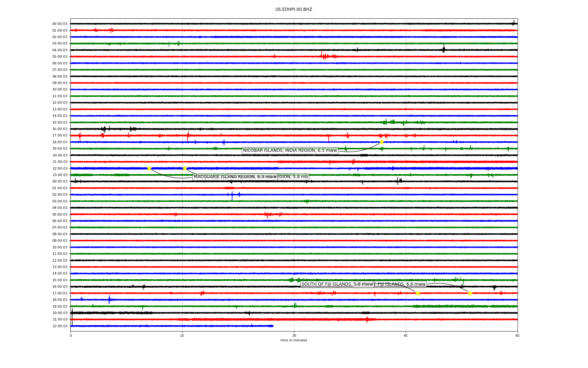Click the x-axis tick label 60
588x368 pixels.
pyautogui.click(x=517, y=335)
